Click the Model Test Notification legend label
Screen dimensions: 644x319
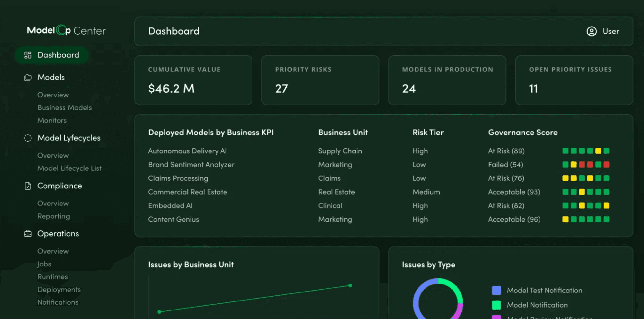[545, 291]
